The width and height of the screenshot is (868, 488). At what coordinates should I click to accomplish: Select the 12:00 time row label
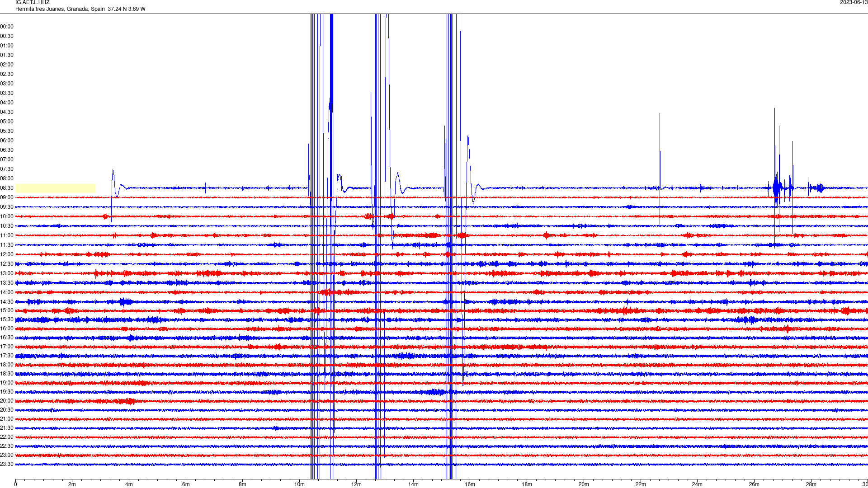coord(7,254)
